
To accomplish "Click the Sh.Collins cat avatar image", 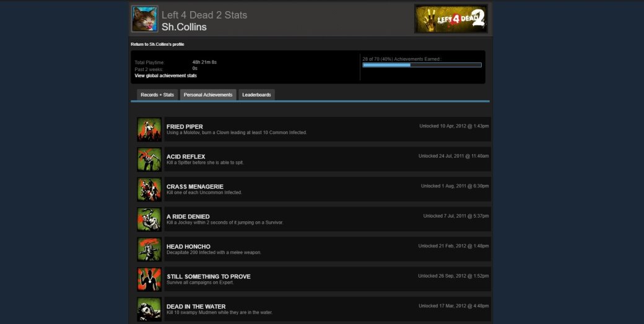I will (x=144, y=19).
